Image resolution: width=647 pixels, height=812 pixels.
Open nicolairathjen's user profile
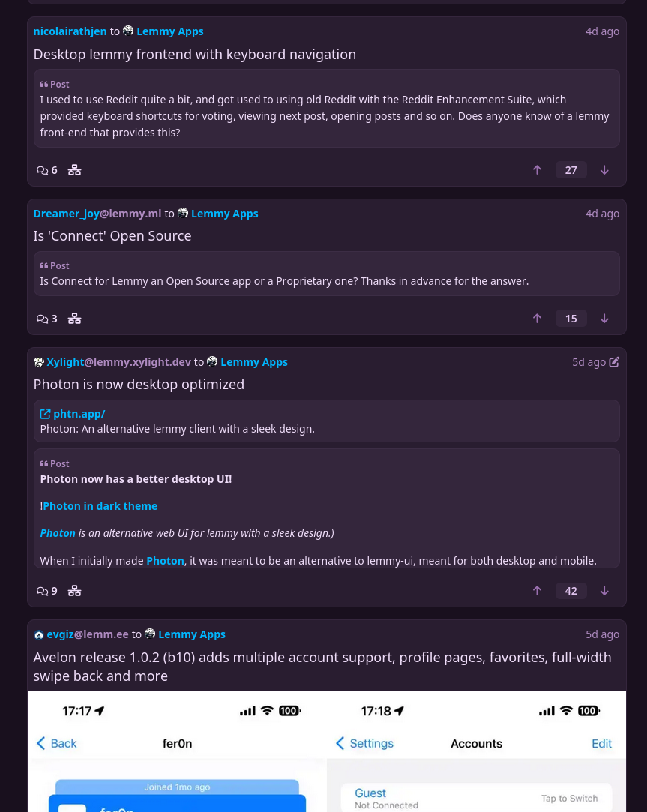tap(70, 31)
